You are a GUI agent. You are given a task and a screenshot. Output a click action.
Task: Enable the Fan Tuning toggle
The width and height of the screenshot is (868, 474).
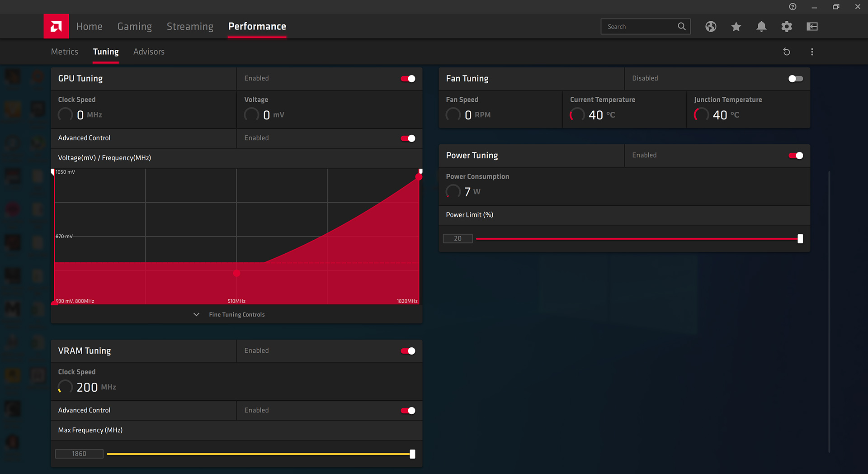point(795,79)
